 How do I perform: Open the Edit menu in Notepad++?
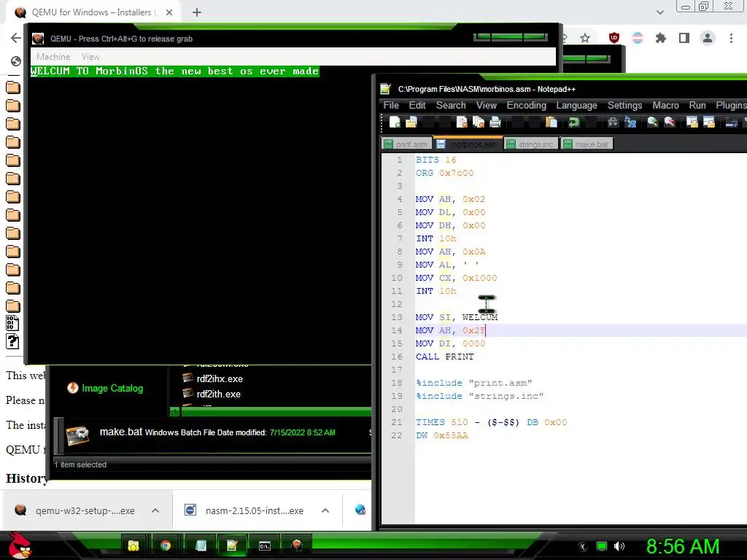point(417,105)
